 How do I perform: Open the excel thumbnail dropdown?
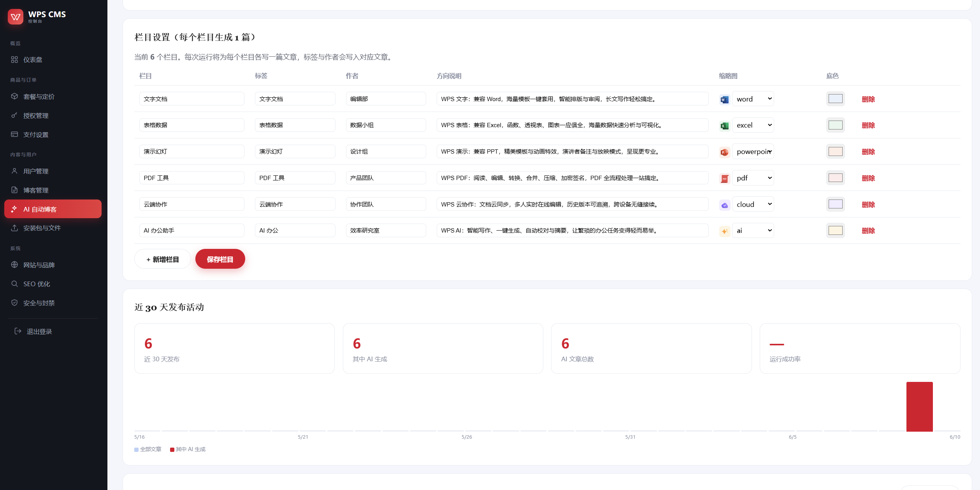(x=753, y=125)
